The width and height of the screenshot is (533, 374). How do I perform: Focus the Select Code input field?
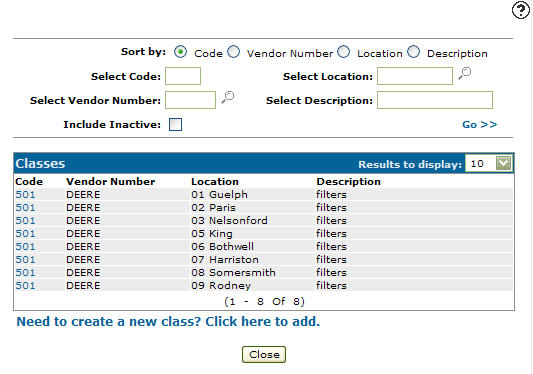[183, 76]
